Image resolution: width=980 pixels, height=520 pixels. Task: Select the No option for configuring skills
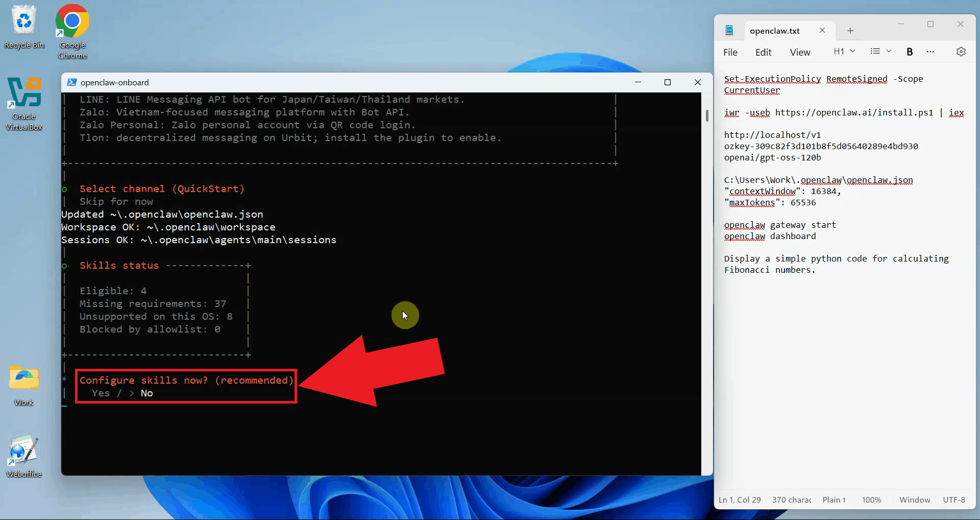(146, 393)
